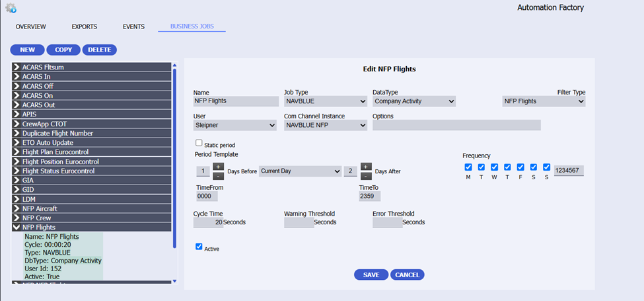Click the TimeTo field
This screenshot has height=301, width=644.
click(370, 196)
